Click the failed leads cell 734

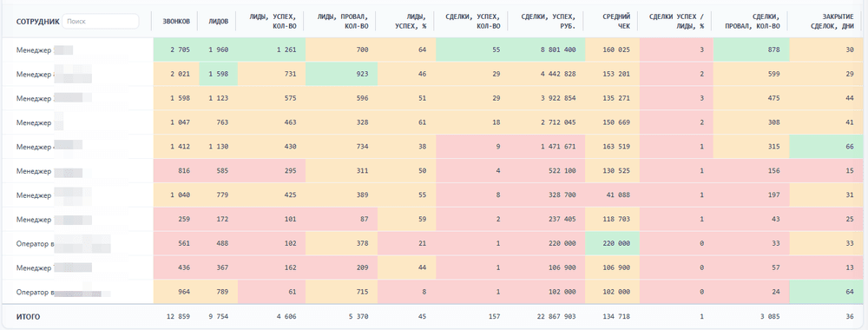pyautogui.click(x=341, y=147)
